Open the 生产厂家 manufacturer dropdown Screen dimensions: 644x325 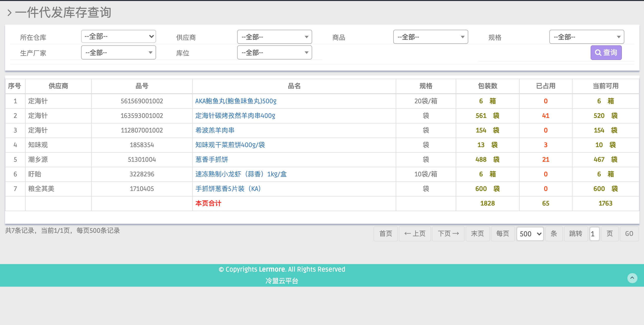pos(118,53)
